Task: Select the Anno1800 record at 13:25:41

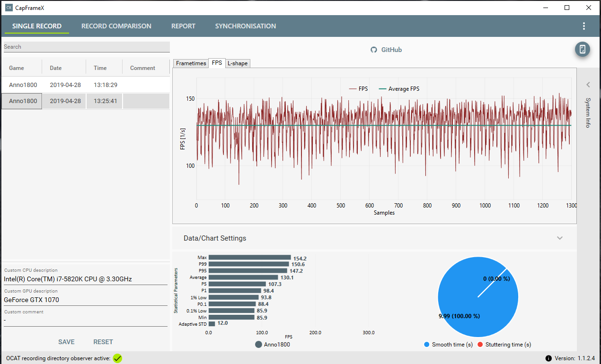Action: (x=86, y=101)
